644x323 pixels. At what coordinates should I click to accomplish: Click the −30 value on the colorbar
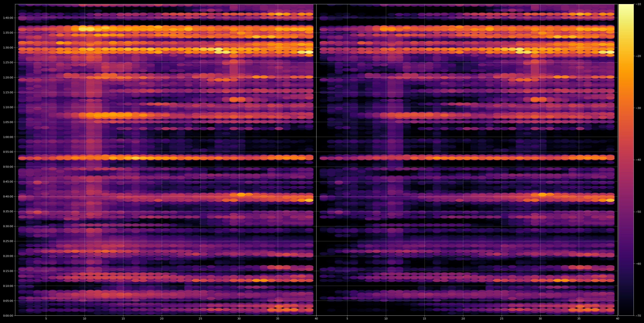[638, 108]
